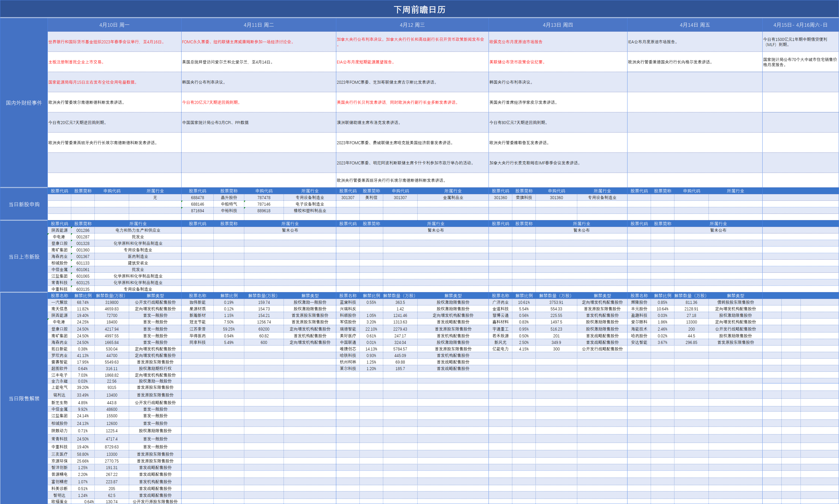The height and width of the screenshot is (504, 839).
Task: Select the cell 国家能源局每月15日左右发布全社会用电量数据。
Action: click(114, 82)
